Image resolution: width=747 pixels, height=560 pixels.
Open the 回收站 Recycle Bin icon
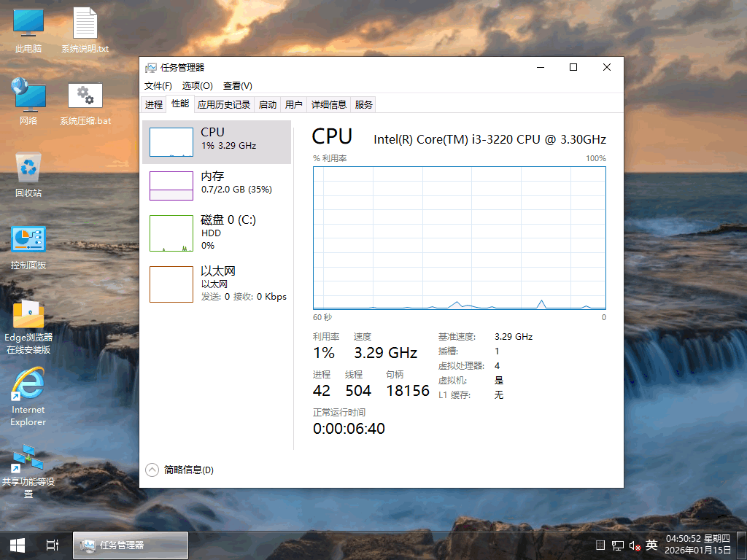click(x=28, y=174)
